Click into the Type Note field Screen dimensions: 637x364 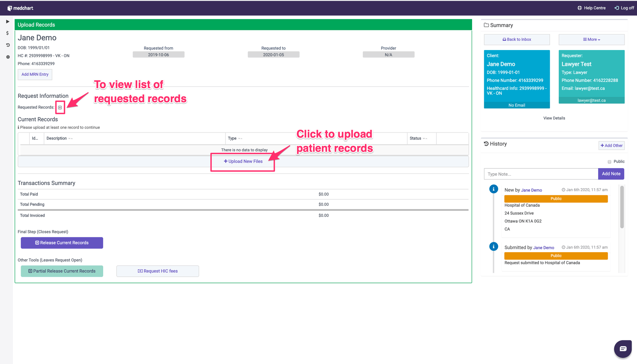pyautogui.click(x=541, y=174)
